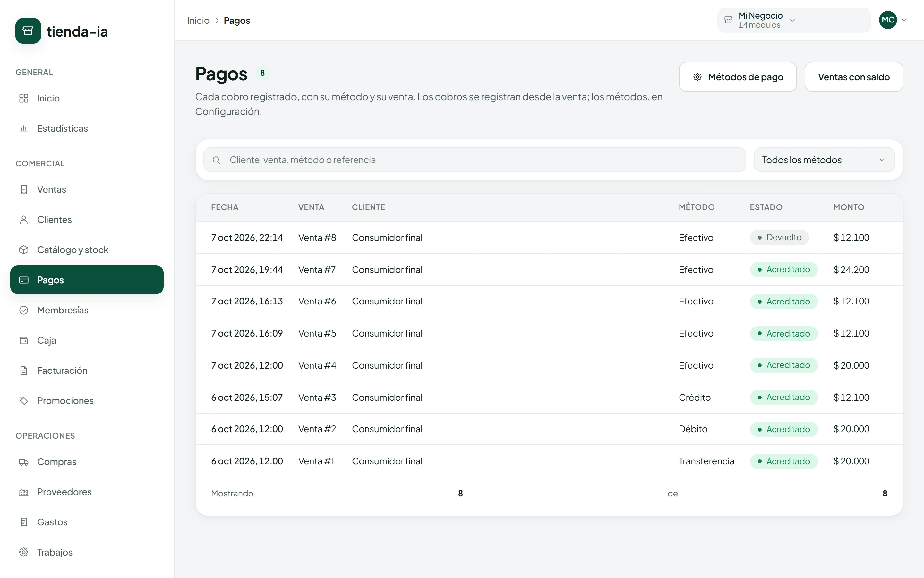Click the Proveedores factory icon
This screenshot has height=578, width=924.
[x=24, y=492]
